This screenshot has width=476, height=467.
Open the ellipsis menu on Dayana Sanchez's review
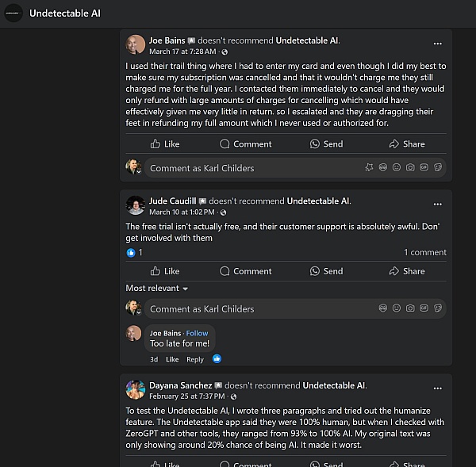tap(437, 389)
